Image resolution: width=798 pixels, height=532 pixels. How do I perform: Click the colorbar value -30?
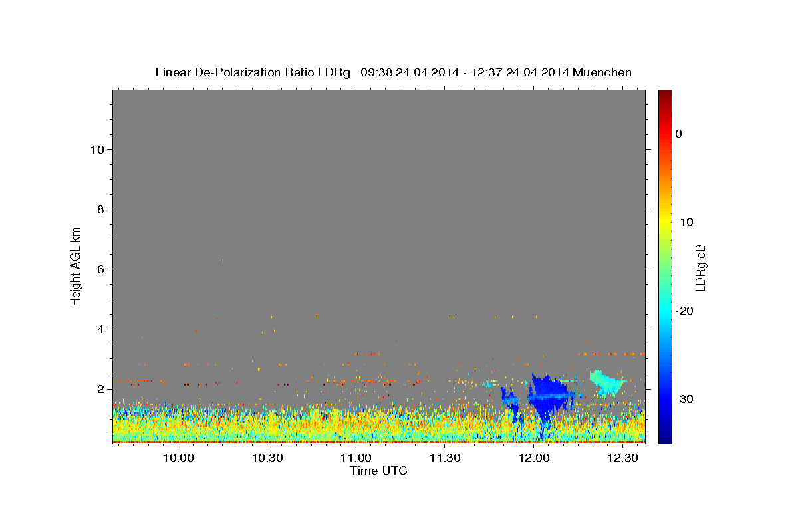tap(684, 399)
